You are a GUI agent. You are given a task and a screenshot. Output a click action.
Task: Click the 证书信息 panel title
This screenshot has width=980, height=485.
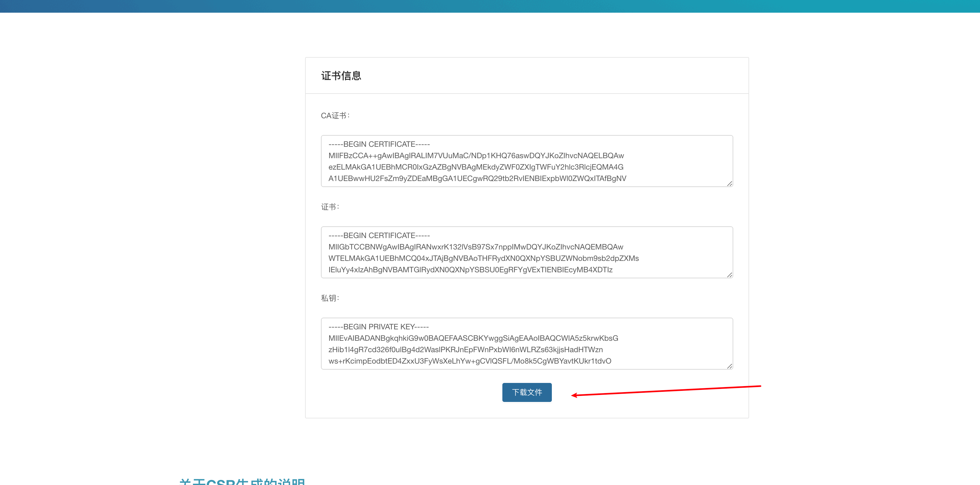[341, 76]
